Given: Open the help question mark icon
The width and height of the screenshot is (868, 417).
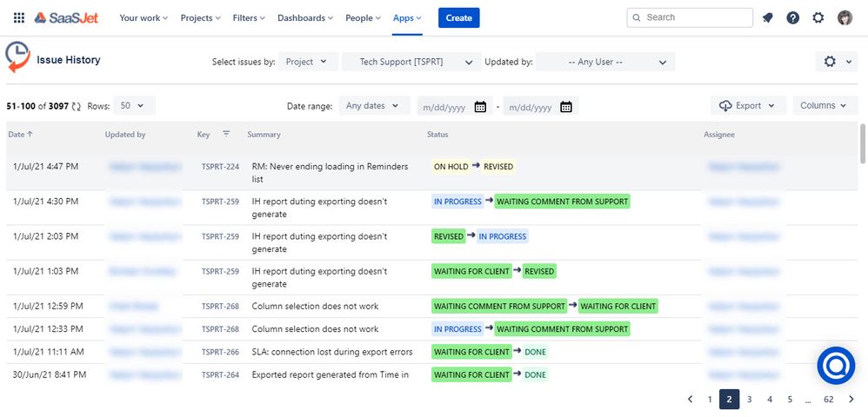Looking at the screenshot, I should pos(792,17).
